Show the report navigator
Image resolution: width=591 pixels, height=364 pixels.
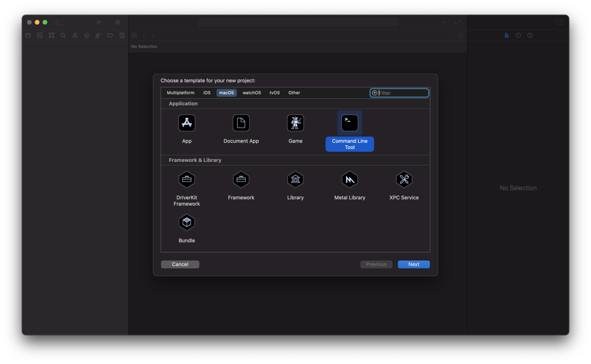(122, 35)
